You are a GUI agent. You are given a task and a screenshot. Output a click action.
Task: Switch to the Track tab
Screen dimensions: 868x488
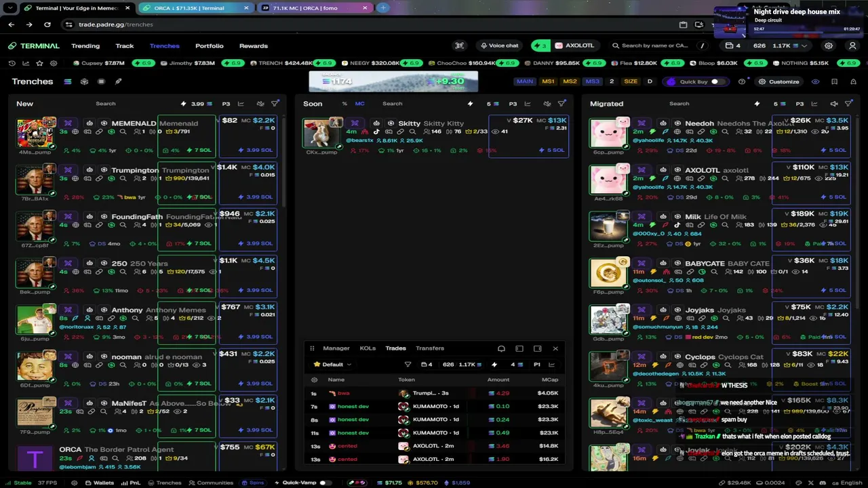coord(125,46)
